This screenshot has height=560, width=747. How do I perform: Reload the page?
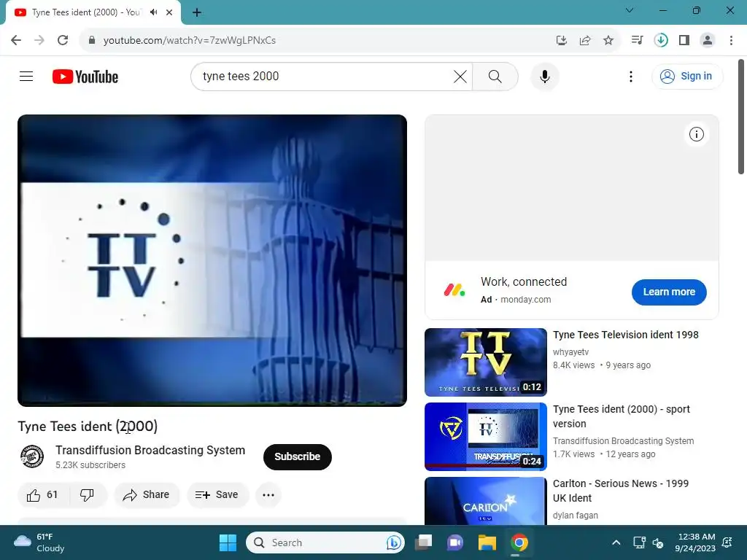[63, 40]
